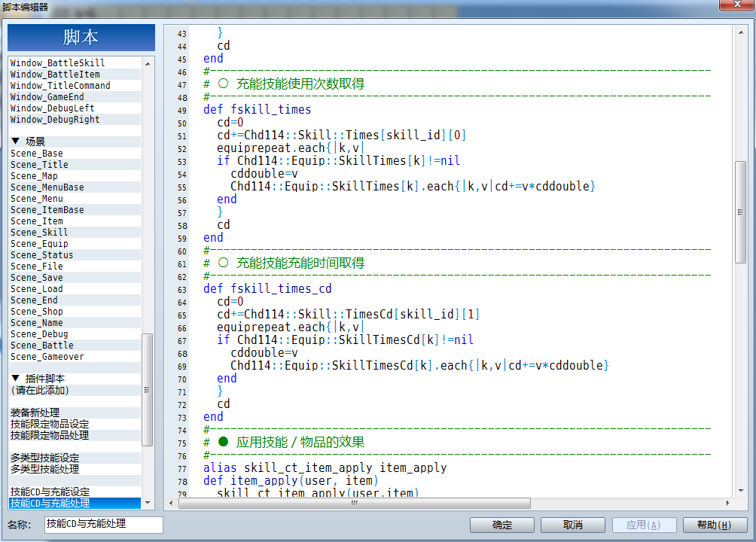This screenshot has height=542, width=756.
Task: Click the 名称 script name field
Action: (104, 524)
